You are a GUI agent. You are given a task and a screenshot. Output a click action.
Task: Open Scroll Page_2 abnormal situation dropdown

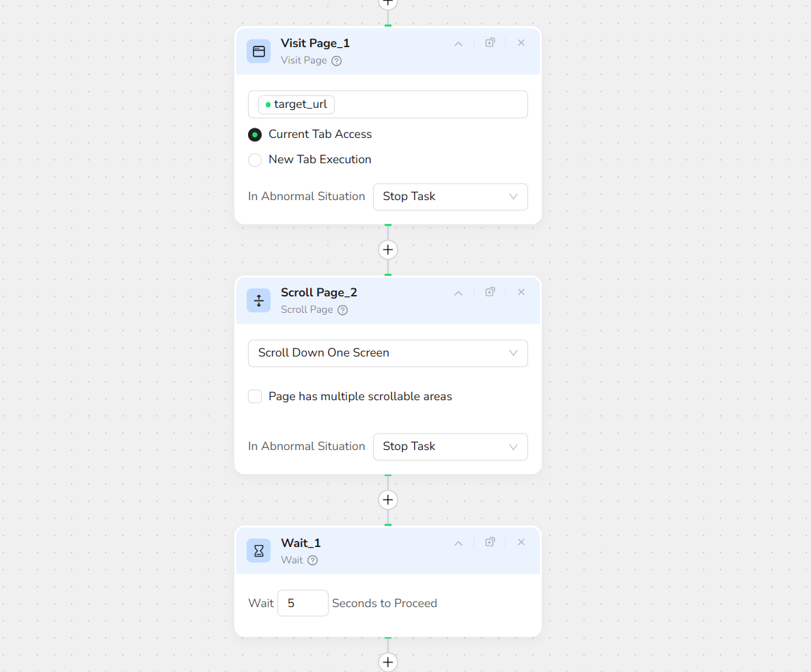(450, 447)
